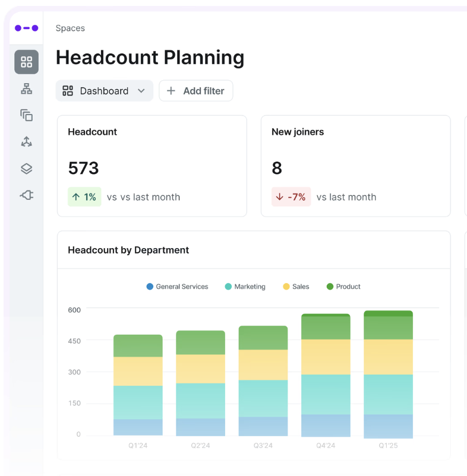Click the purple app logo
The width and height of the screenshot is (467, 476).
pos(26,28)
